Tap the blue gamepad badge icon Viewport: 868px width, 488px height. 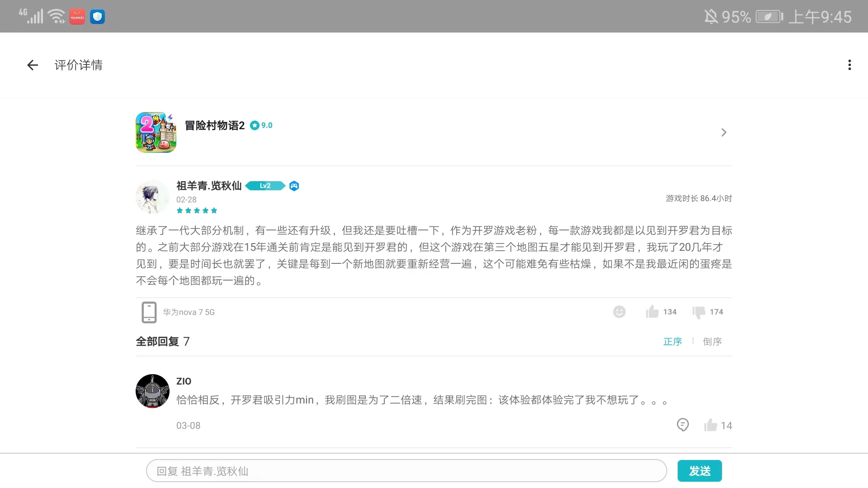coord(294,186)
